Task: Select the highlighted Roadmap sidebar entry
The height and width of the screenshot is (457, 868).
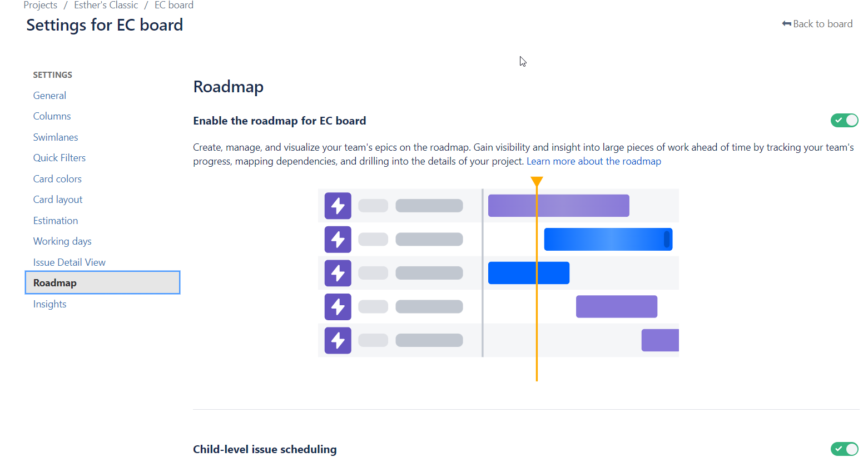Action: [54, 282]
